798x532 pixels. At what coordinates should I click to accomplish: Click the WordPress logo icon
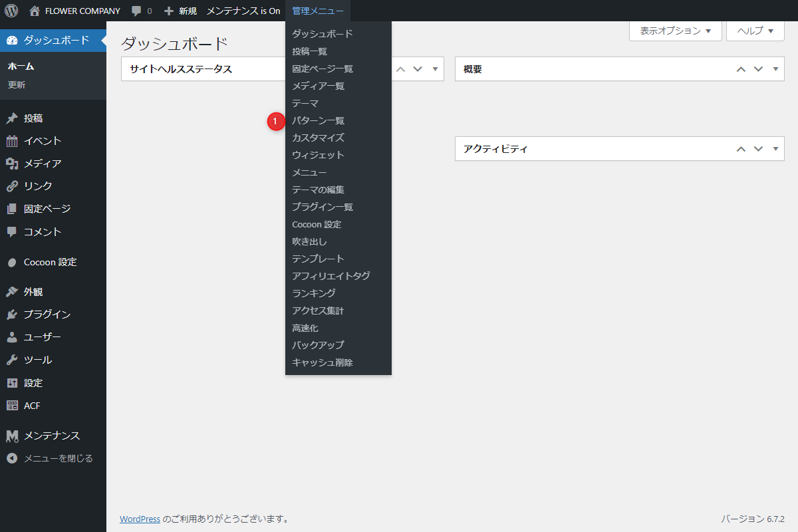[x=11, y=11]
